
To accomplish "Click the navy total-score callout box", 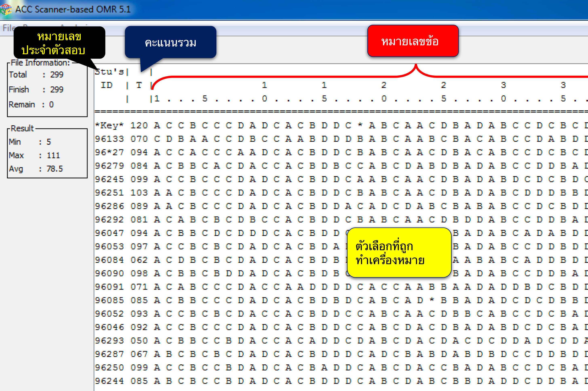I will coord(170,42).
